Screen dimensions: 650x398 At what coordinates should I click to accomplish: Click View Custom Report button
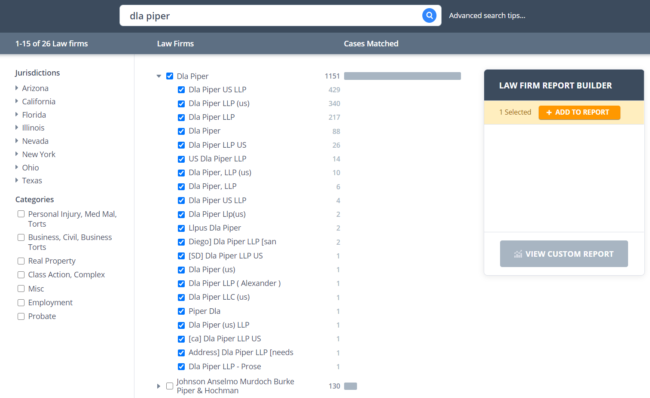[x=564, y=254]
